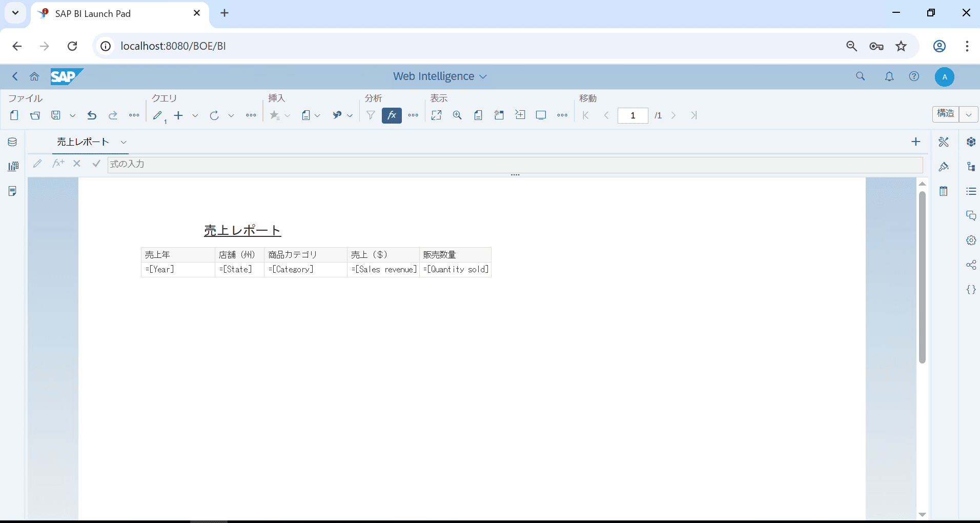Viewport: 980px width, 523px height.
Task: Expand the 構造 mode dropdown arrow
Action: coord(969,114)
